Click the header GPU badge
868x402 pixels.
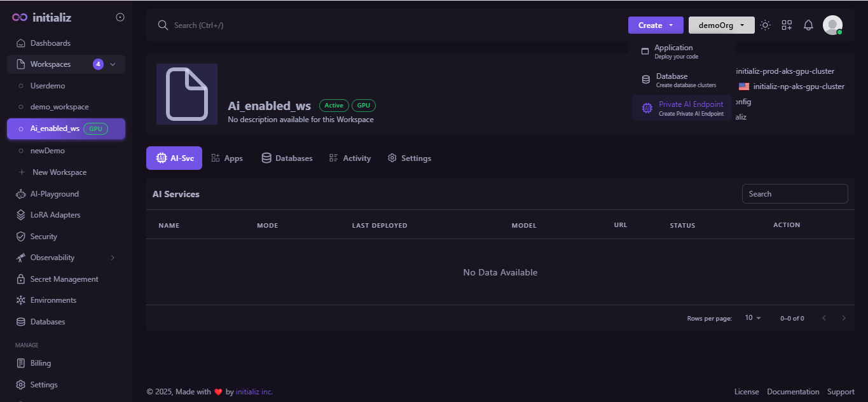[364, 106]
